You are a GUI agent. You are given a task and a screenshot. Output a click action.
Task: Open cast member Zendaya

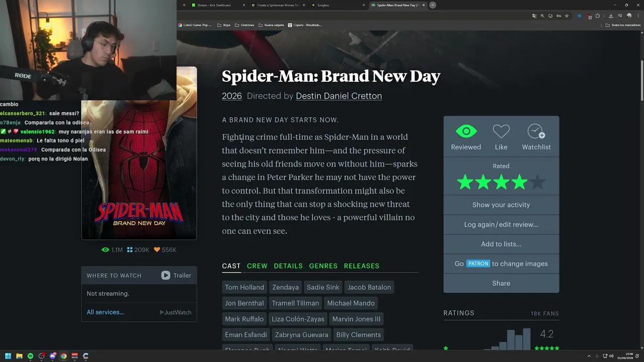pos(285,287)
